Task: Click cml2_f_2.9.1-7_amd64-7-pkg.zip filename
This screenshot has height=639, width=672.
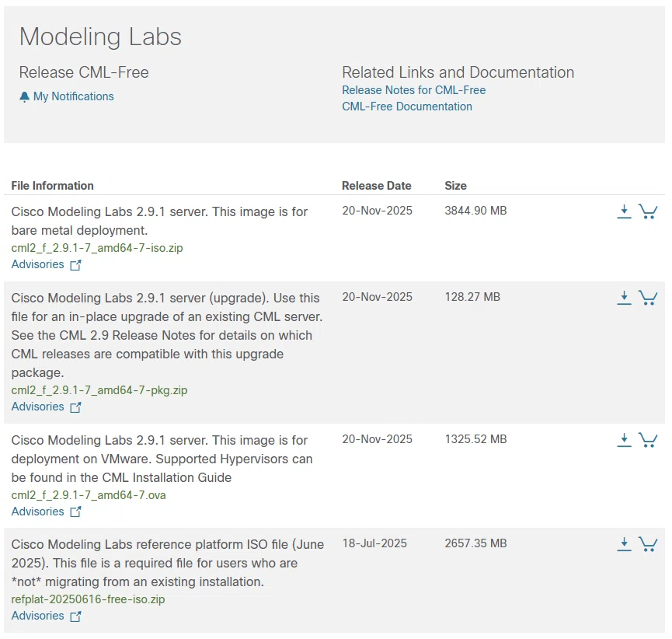Action: pyautogui.click(x=99, y=390)
